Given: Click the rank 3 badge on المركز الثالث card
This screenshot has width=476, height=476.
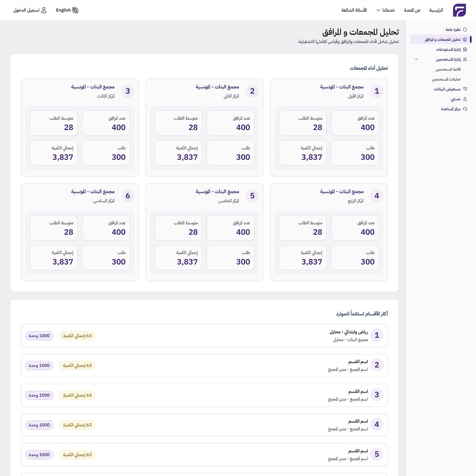Looking at the screenshot, I should (128, 91).
